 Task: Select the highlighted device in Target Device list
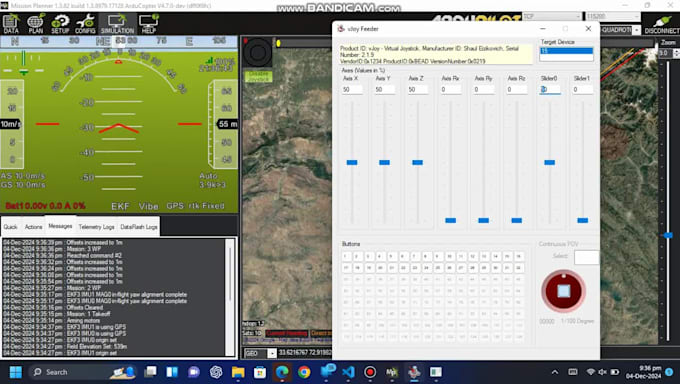pyautogui.click(x=566, y=51)
